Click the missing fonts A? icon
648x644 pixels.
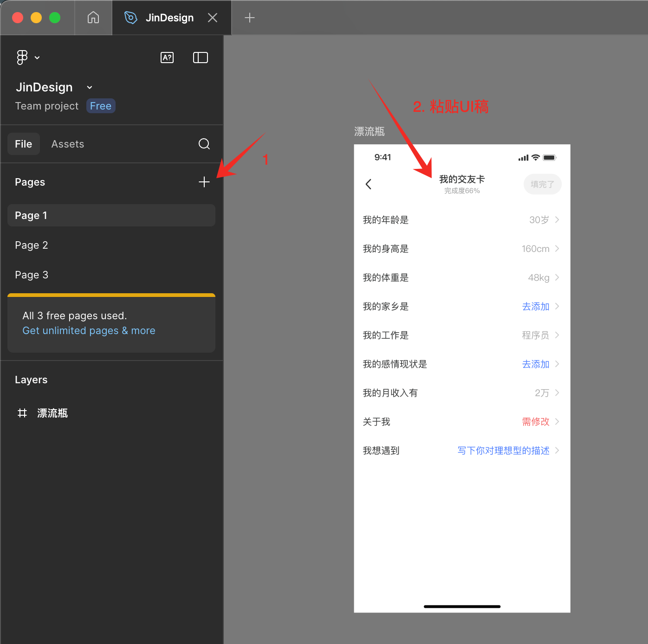tap(167, 58)
